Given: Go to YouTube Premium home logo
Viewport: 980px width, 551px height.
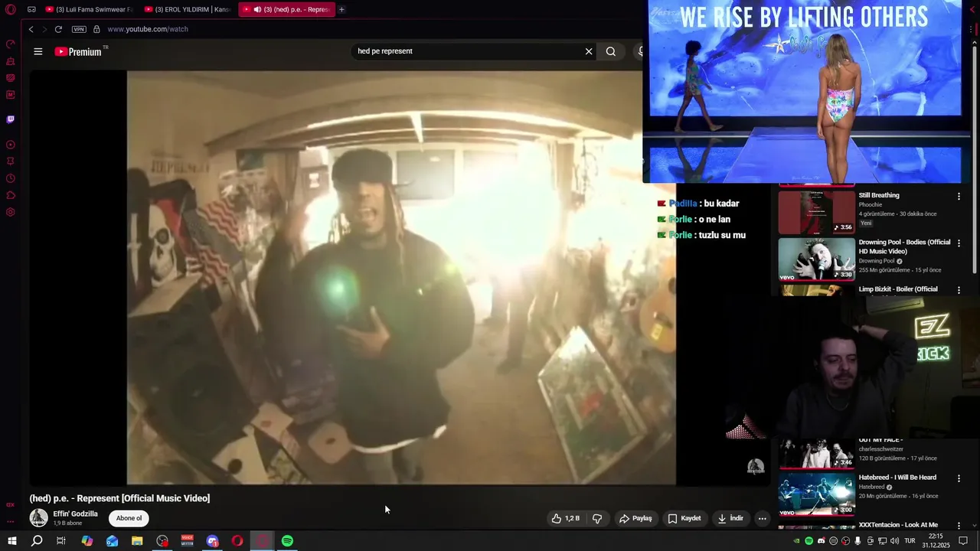Looking at the screenshot, I should tap(78, 51).
